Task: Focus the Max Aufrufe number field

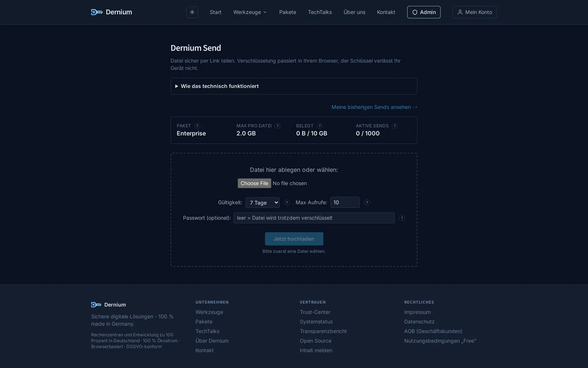Action: point(345,202)
